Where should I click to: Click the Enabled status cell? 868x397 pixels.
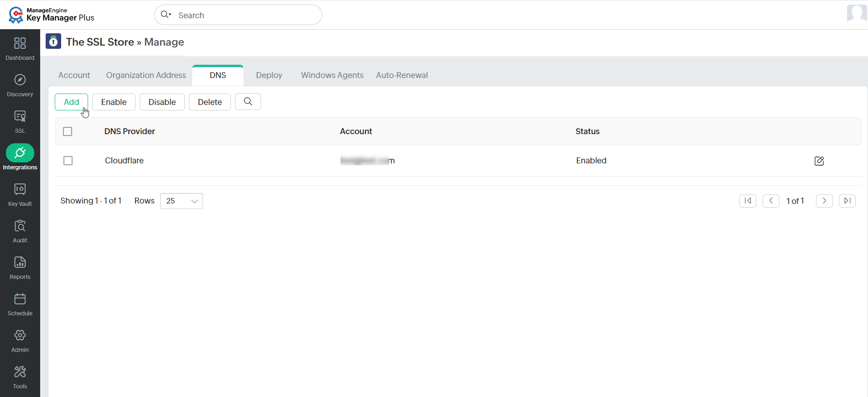[591, 161]
